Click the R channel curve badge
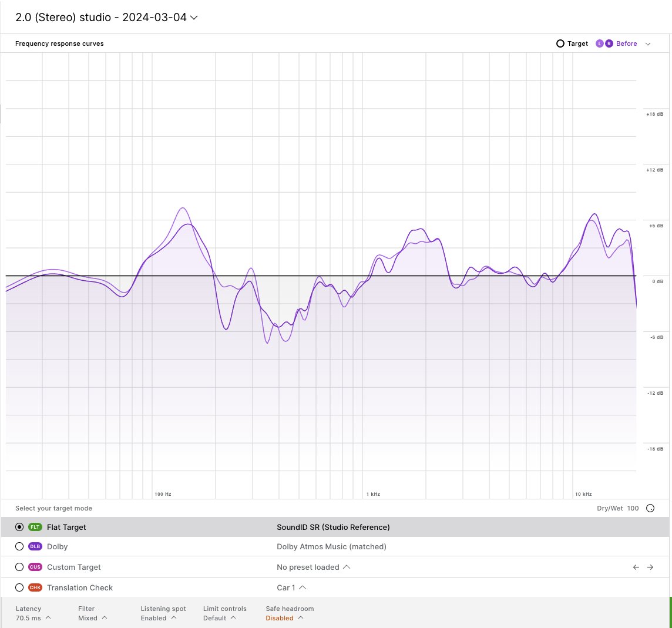Viewport: 672px width, 628px height. [x=609, y=43]
